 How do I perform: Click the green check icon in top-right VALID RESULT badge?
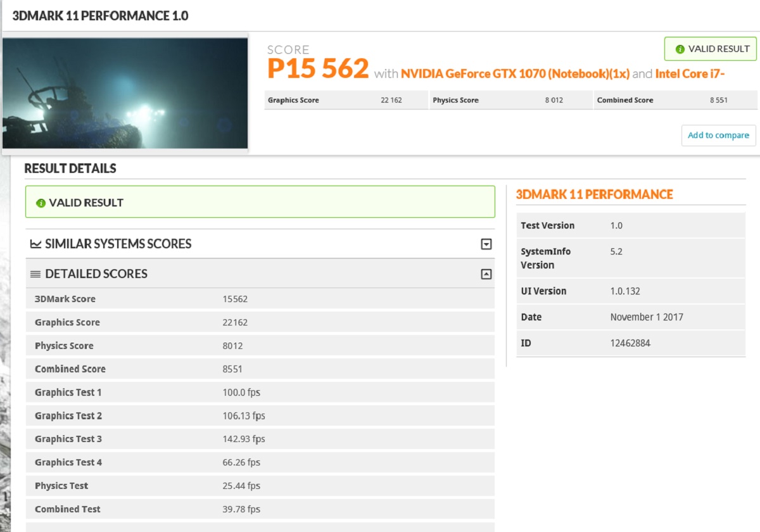[x=680, y=49]
